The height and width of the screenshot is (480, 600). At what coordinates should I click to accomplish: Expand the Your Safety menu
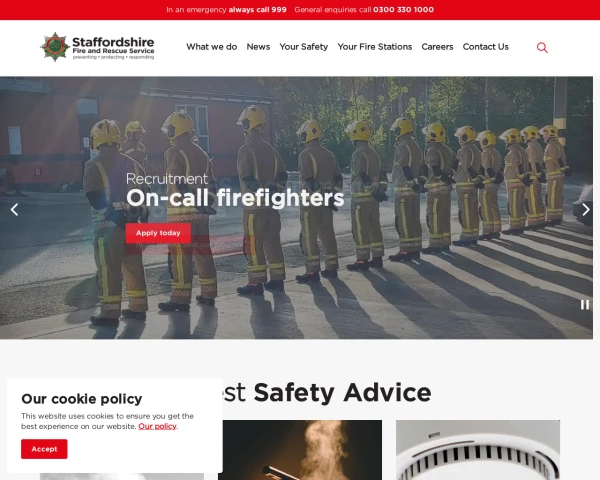(x=304, y=47)
